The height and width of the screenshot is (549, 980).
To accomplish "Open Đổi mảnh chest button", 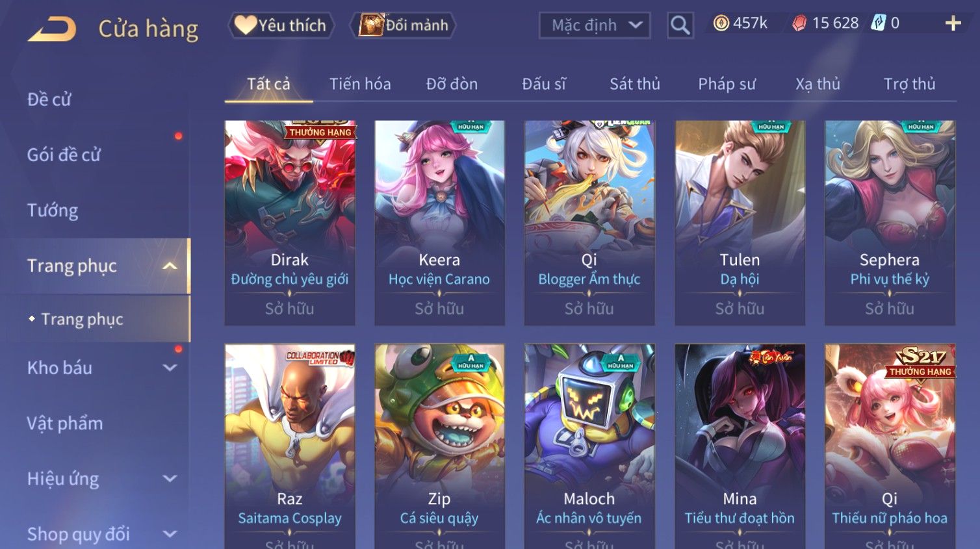I will 403,25.
